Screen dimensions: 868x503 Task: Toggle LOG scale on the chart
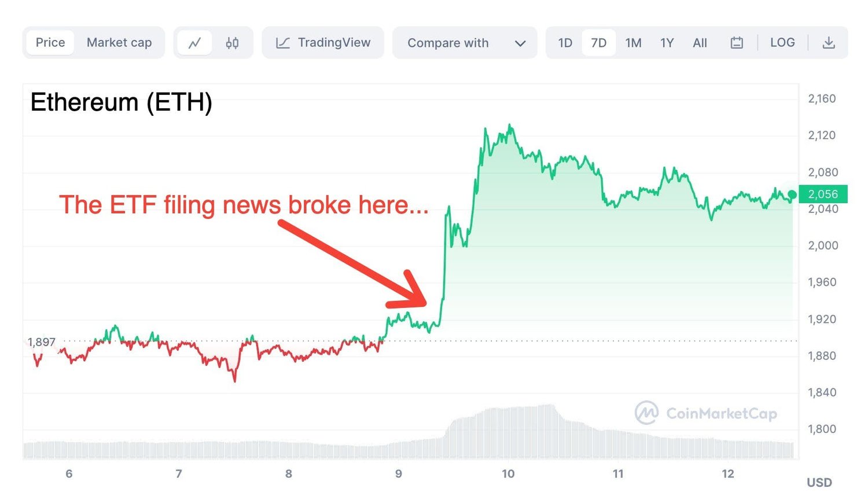(782, 43)
